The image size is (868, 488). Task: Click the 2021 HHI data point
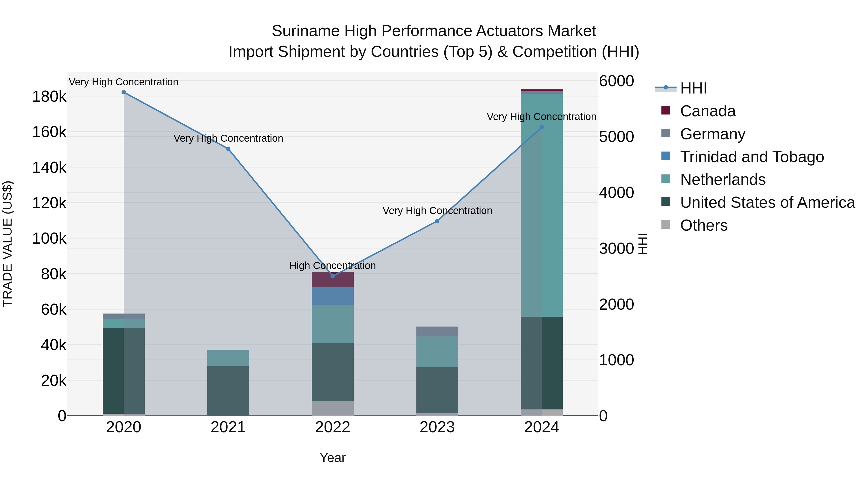pos(228,149)
